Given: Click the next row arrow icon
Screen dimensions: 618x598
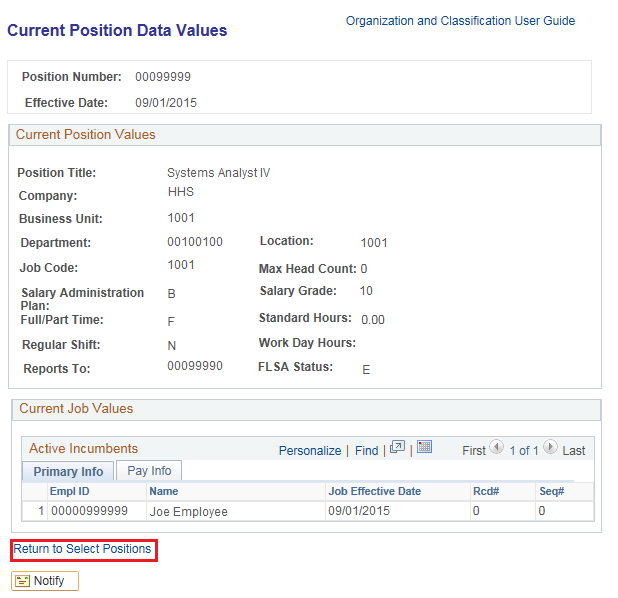Looking at the screenshot, I should click(x=550, y=449).
